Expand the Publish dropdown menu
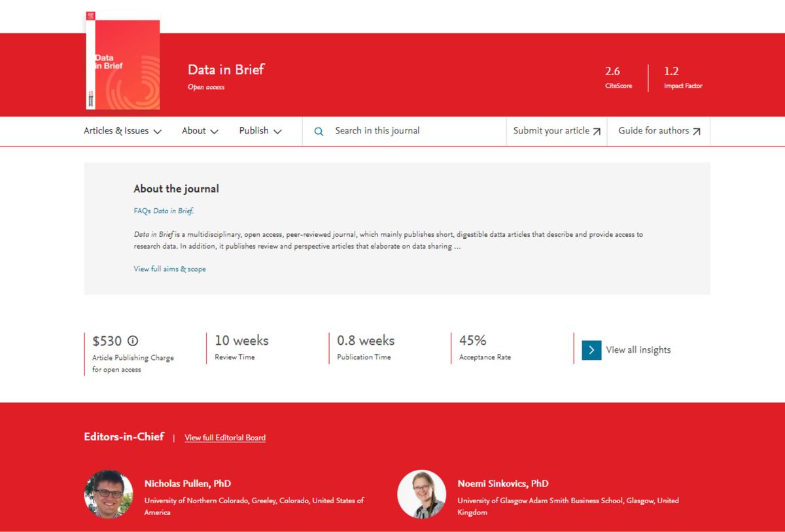This screenshot has width=785, height=532. click(x=260, y=131)
